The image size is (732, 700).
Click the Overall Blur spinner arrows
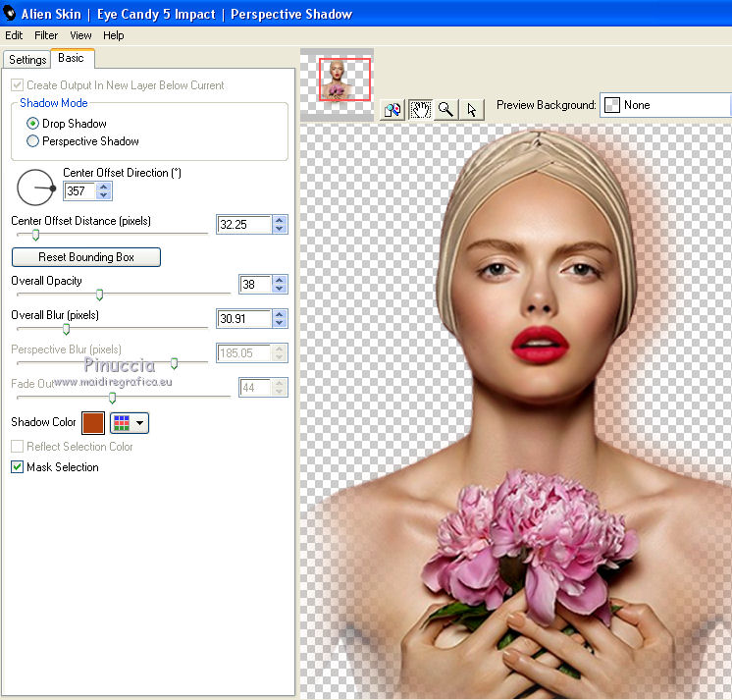280,319
